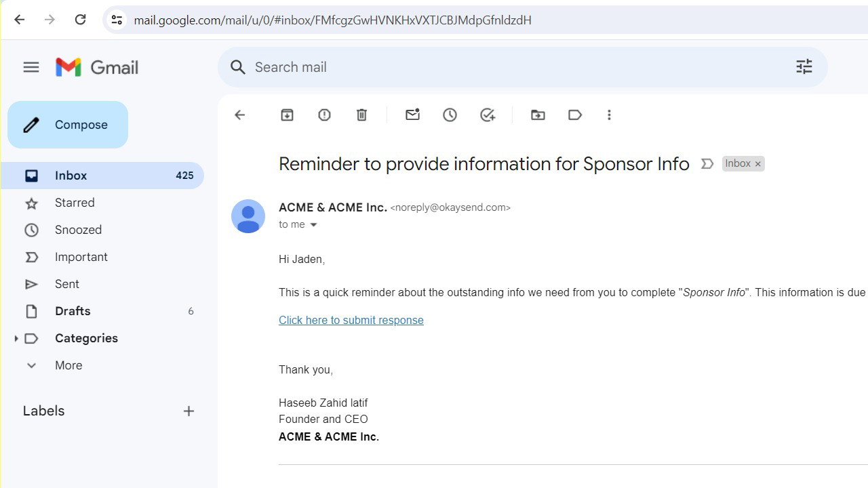The image size is (868, 488).
Task: Report the email as spam
Action: [324, 115]
